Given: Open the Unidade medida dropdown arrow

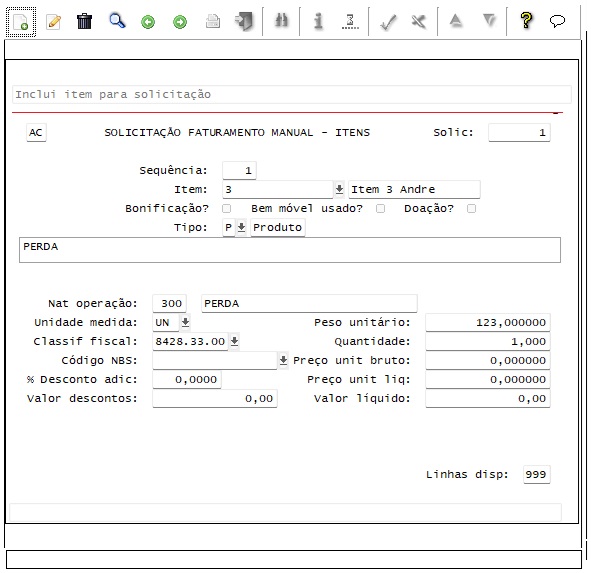Looking at the screenshot, I should tap(185, 322).
